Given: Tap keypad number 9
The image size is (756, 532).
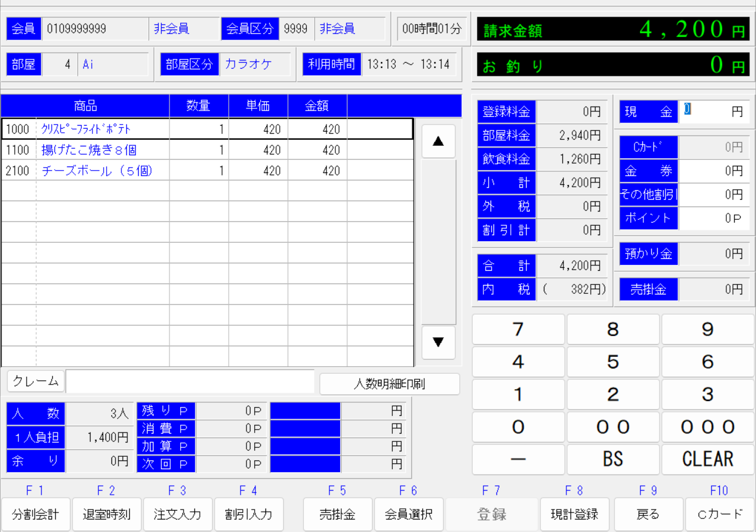Looking at the screenshot, I should click(708, 329).
